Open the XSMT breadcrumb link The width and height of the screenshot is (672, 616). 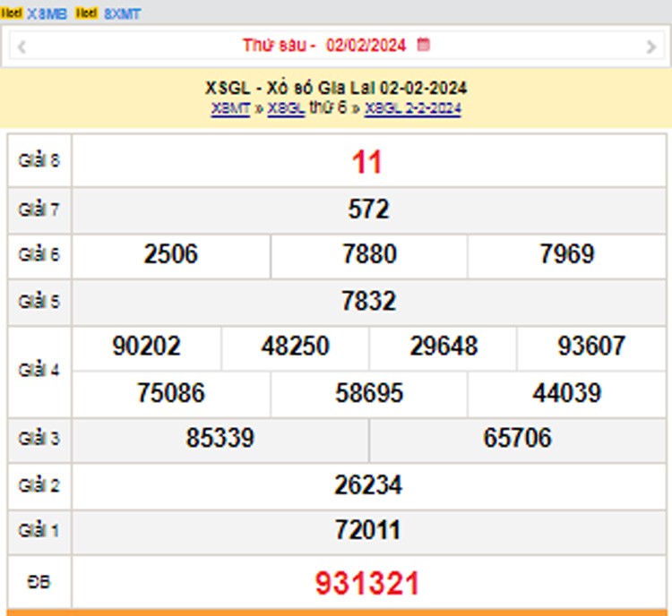[x=230, y=108]
